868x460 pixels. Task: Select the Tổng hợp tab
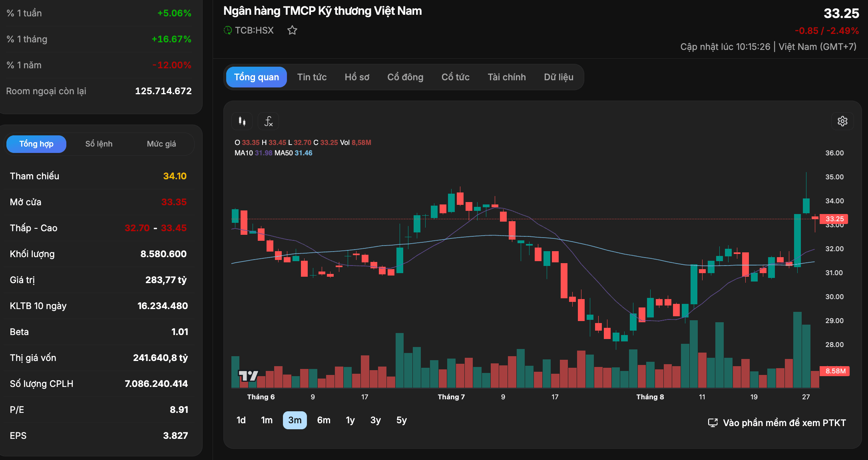pos(36,144)
